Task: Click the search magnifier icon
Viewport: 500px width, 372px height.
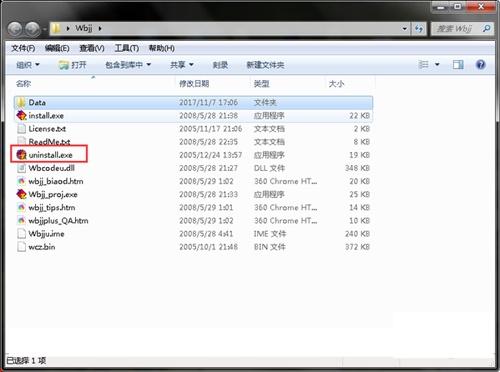Action: [x=486, y=29]
